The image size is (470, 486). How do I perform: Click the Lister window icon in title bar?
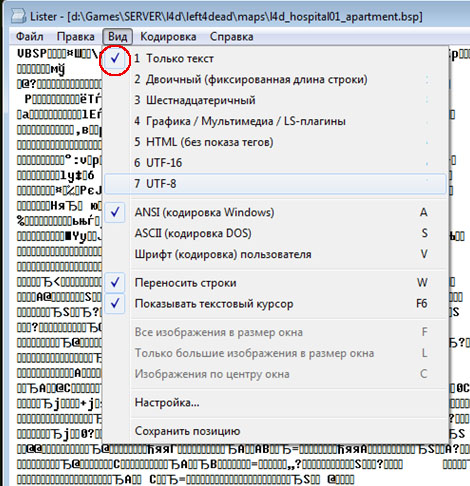[x=18, y=16]
